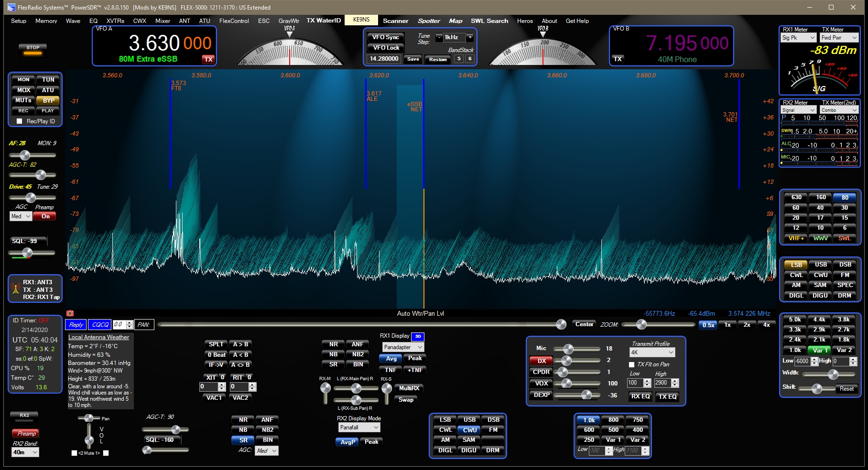
Task: Click the tune step minus button
Action: [x=439, y=37]
